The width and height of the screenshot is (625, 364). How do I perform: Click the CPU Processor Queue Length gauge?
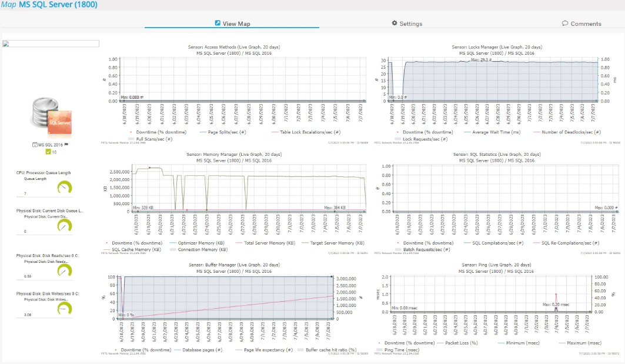(64, 188)
